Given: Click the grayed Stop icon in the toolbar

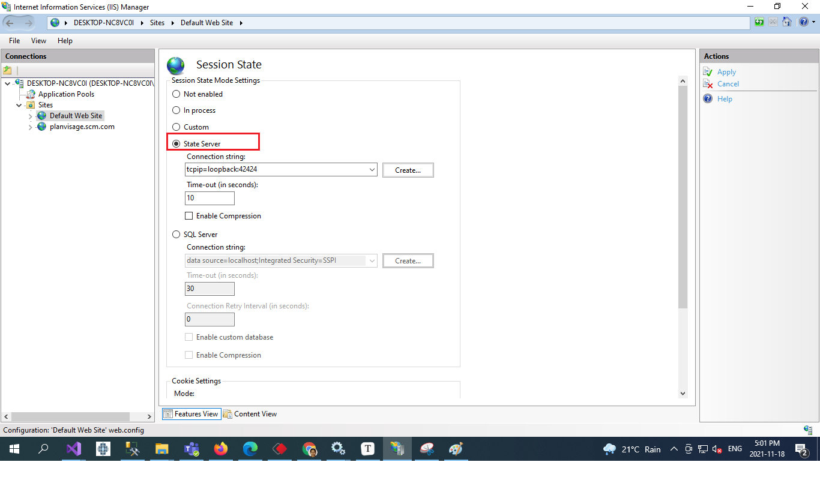Looking at the screenshot, I should coord(773,22).
